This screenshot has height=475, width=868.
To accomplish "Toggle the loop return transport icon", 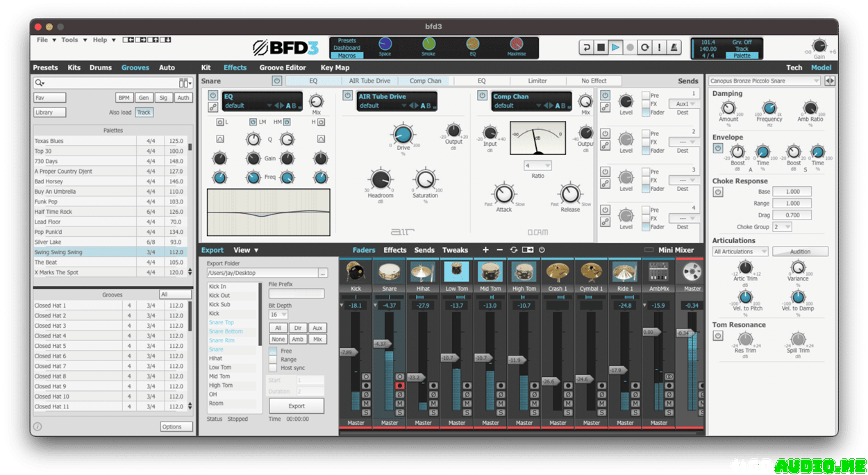I will pos(586,47).
